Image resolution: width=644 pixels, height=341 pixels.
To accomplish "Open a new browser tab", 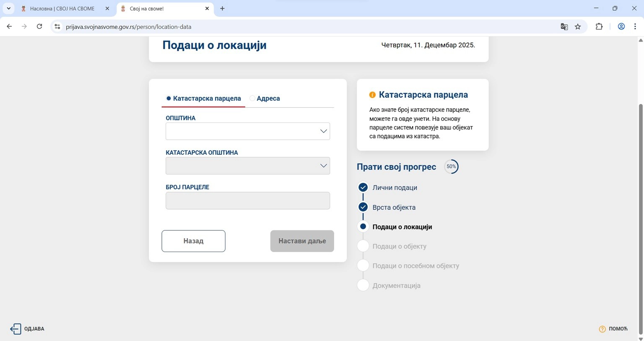I will pyautogui.click(x=222, y=8).
